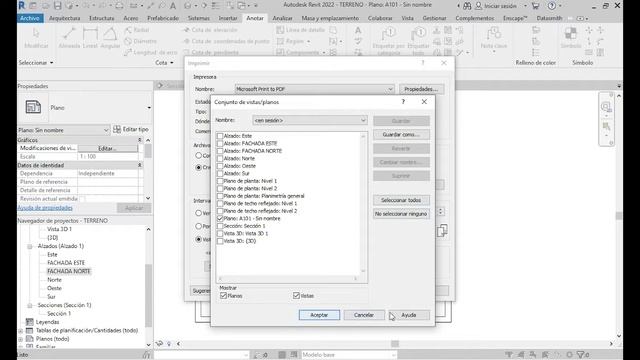Image resolution: width=640 pixels, height=360 pixels.
Task: Click the 'Nota clave' icon
Action: point(493,34)
